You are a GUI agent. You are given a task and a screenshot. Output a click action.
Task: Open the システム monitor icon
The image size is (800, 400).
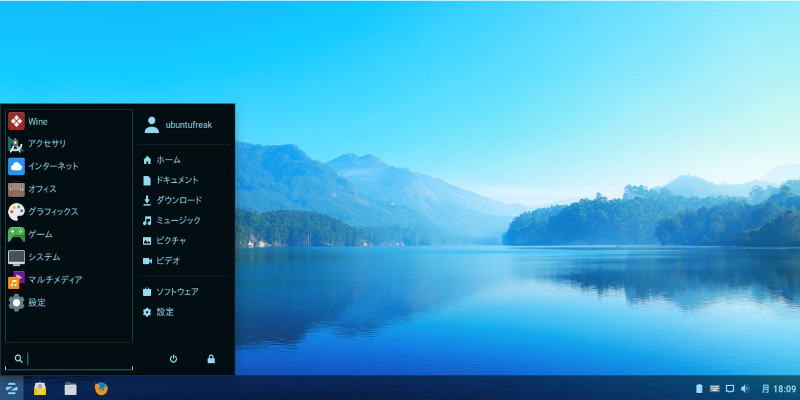tap(16, 257)
